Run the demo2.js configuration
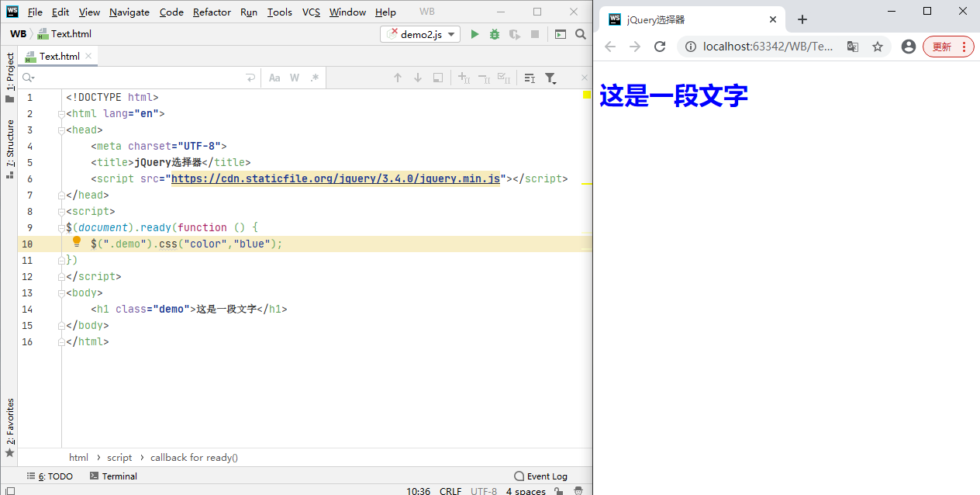This screenshot has height=495, width=980. pos(474,34)
